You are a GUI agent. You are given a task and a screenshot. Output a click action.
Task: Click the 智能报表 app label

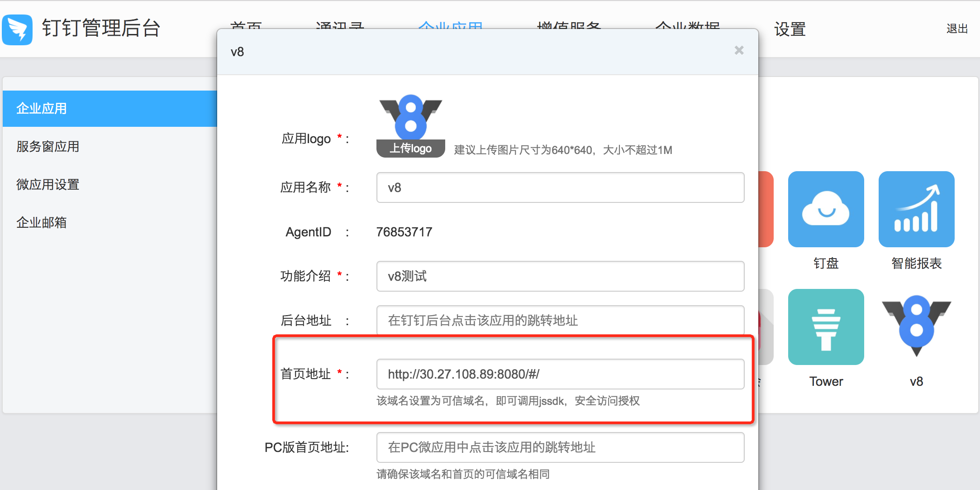[x=916, y=263]
